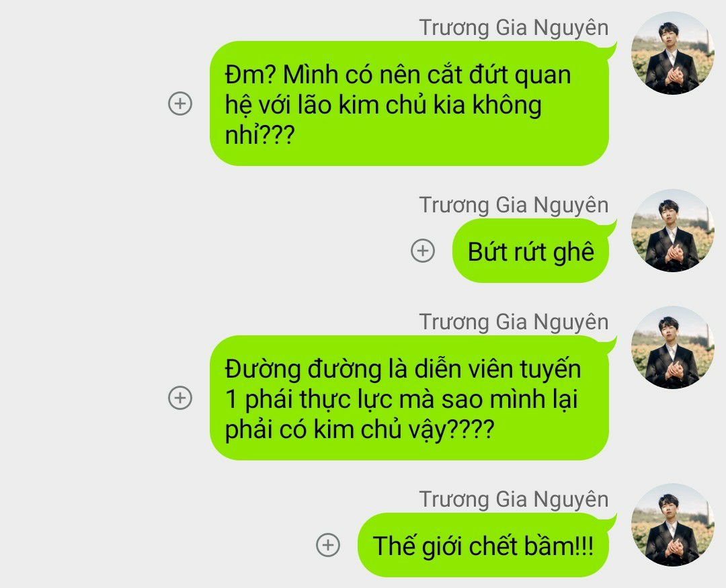Select the 'Bứt rứt ghê' message bubble

(530, 251)
